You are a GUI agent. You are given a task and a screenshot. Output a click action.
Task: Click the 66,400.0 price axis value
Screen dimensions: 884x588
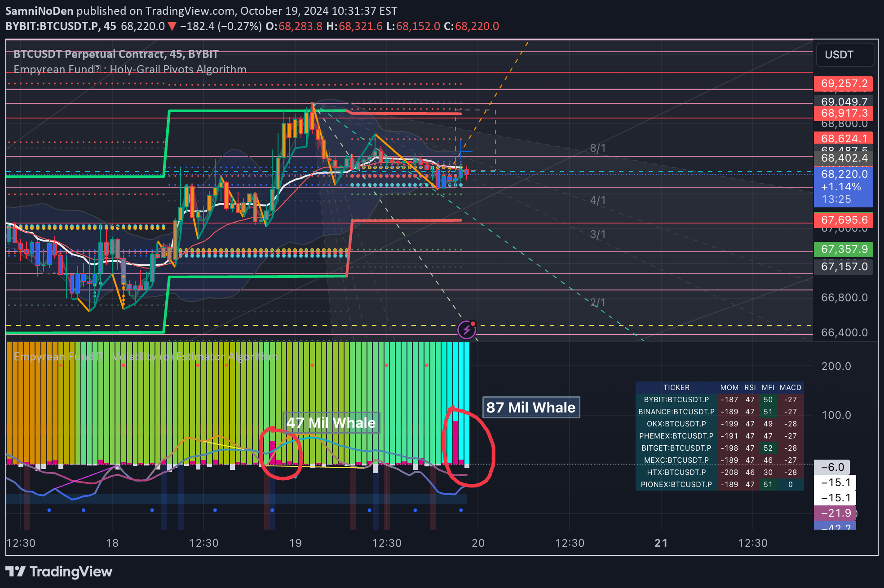point(844,333)
